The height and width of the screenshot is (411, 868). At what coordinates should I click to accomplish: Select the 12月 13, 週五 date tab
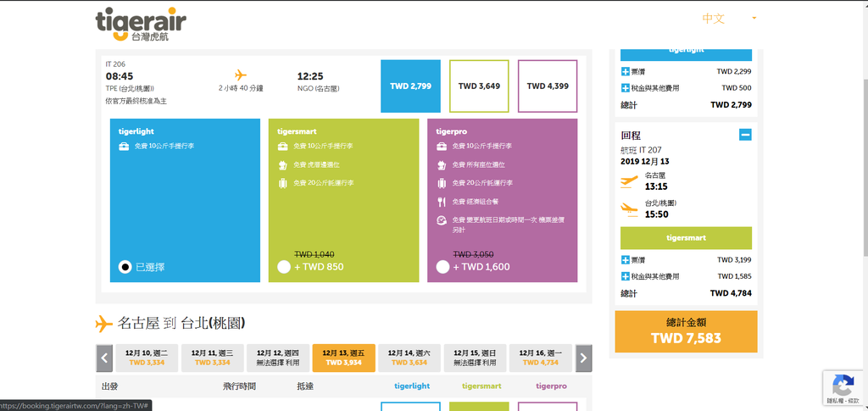(344, 358)
